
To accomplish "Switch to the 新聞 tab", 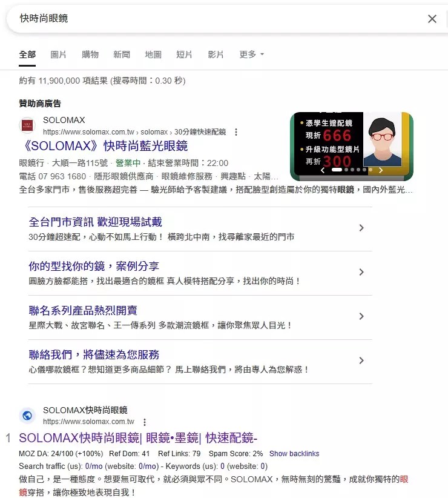I will coord(122,55).
